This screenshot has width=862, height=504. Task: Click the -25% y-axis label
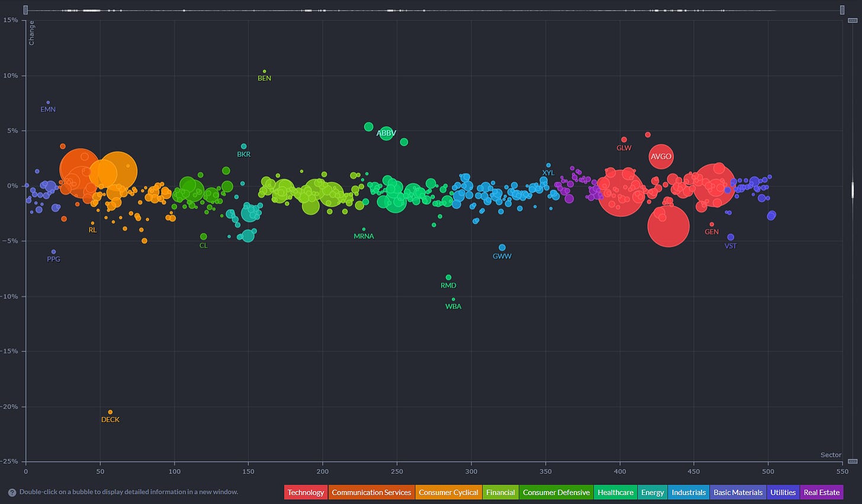point(9,461)
